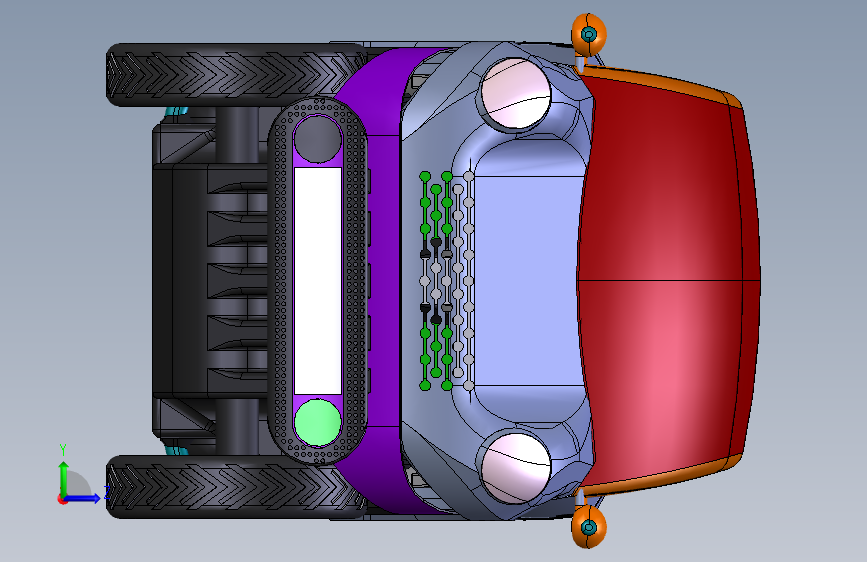Select the dark gray circular disc
Image resolution: width=867 pixels, height=562 pixels.
click(x=317, y=139)
